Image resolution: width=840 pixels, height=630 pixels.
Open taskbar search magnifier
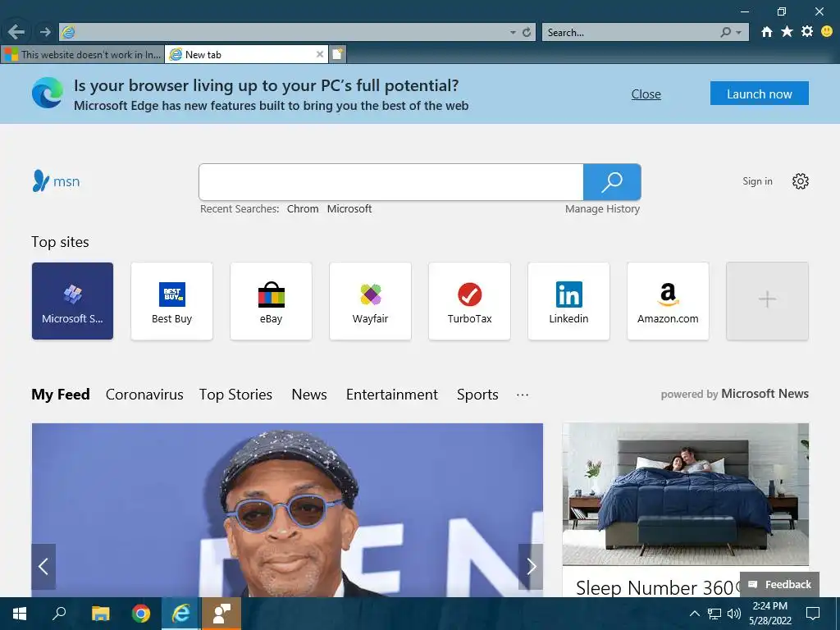[x=59, y=614]
